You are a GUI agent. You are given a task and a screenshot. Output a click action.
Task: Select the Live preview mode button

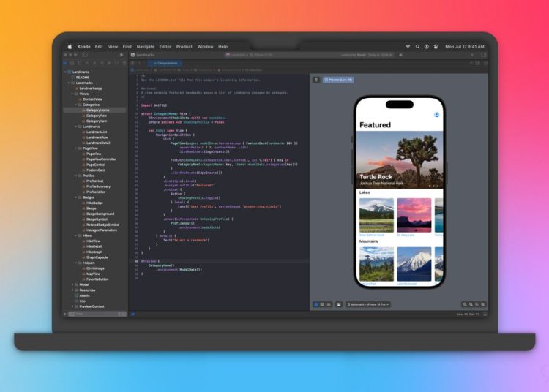click(316, 304)
